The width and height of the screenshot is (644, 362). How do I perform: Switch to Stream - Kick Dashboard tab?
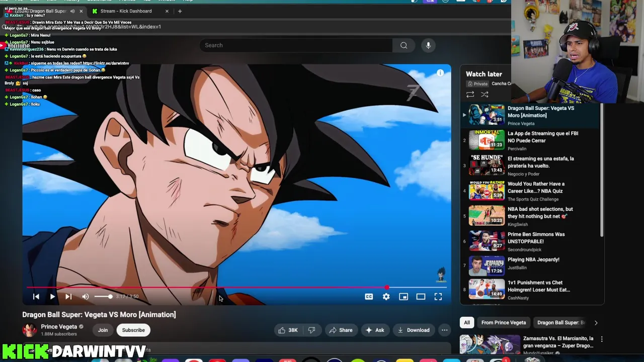pos(126,11)
